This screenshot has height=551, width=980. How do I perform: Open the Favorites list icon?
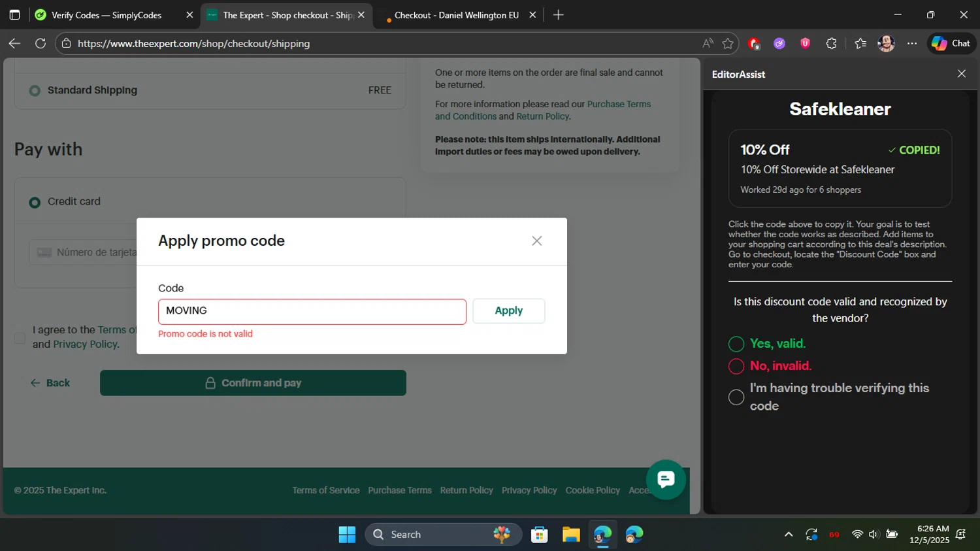[860, 44]
